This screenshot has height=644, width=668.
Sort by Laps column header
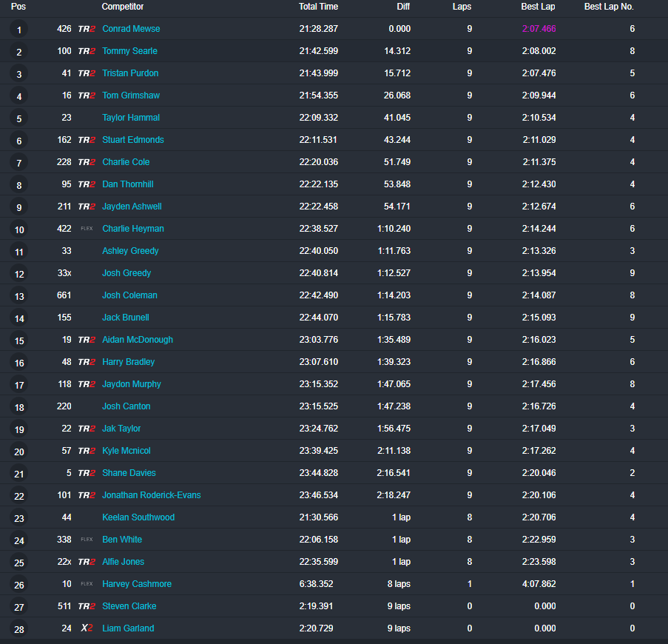pos(462,7)
